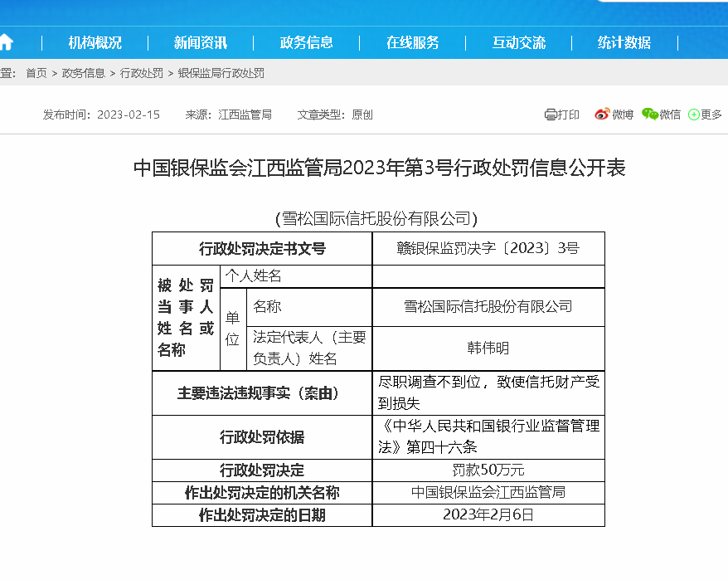Open the 机构概况 menu
This screenshot has width=728, height=580.
[95, 42]
